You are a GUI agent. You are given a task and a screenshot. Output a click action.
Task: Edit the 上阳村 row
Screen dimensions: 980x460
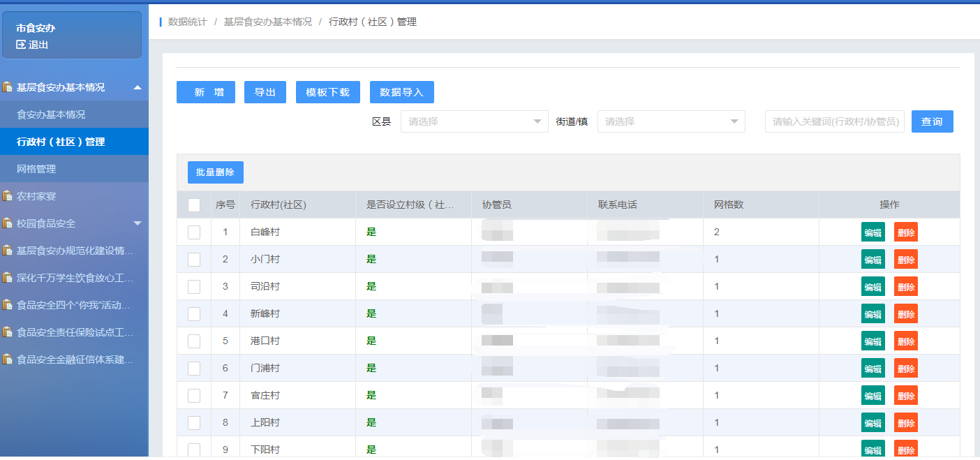(x=873, y=422)
